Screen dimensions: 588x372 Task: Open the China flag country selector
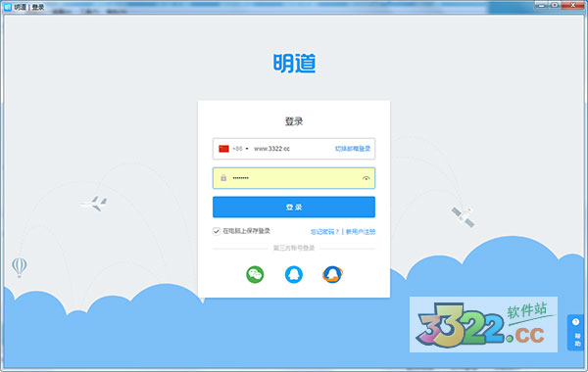[223, 149]
